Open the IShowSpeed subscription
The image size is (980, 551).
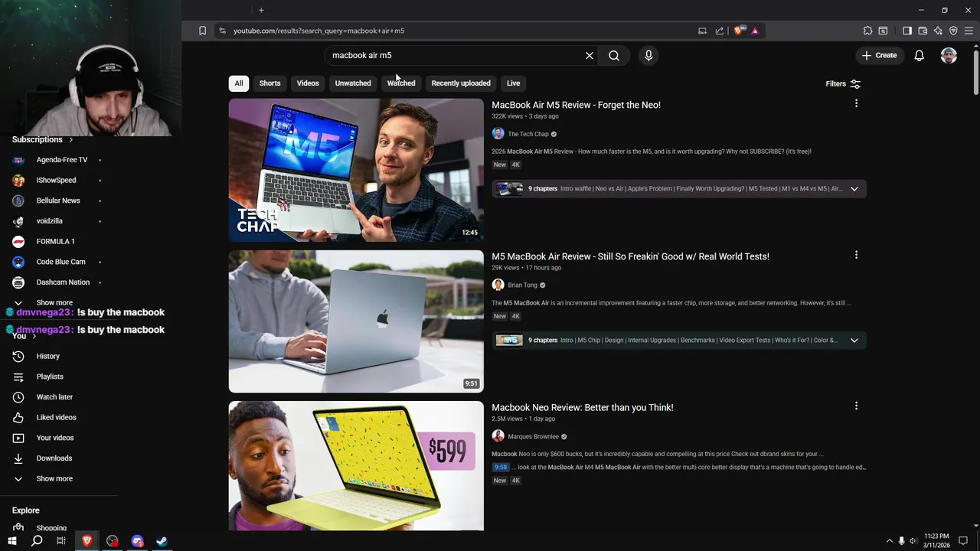pyautogui.click(x=57, y=181)
